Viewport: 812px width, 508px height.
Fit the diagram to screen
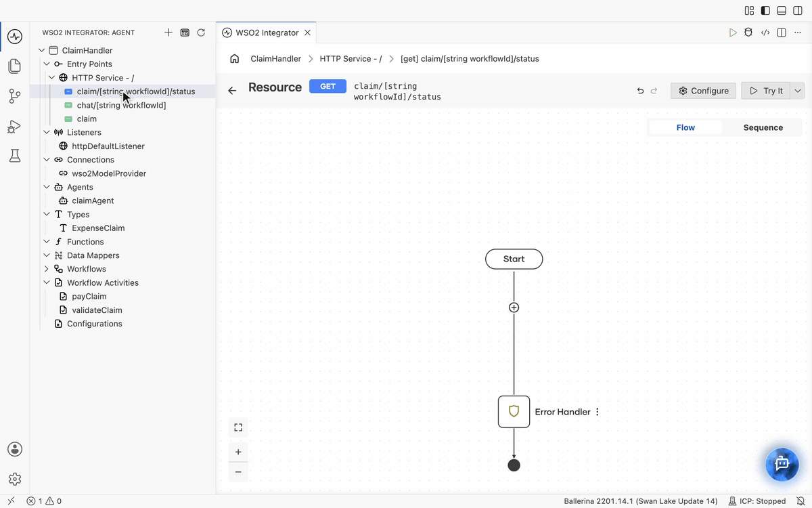[x=238, y=427]
